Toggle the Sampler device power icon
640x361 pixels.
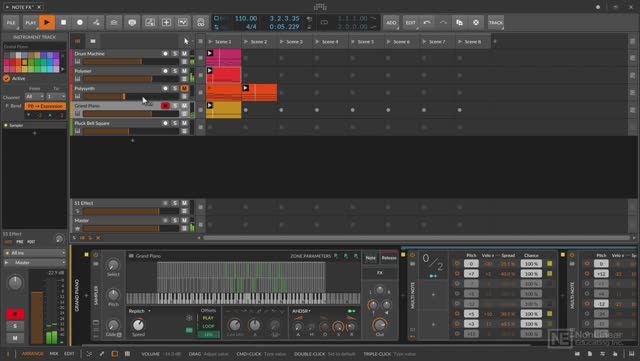click(x=96, y=255)
